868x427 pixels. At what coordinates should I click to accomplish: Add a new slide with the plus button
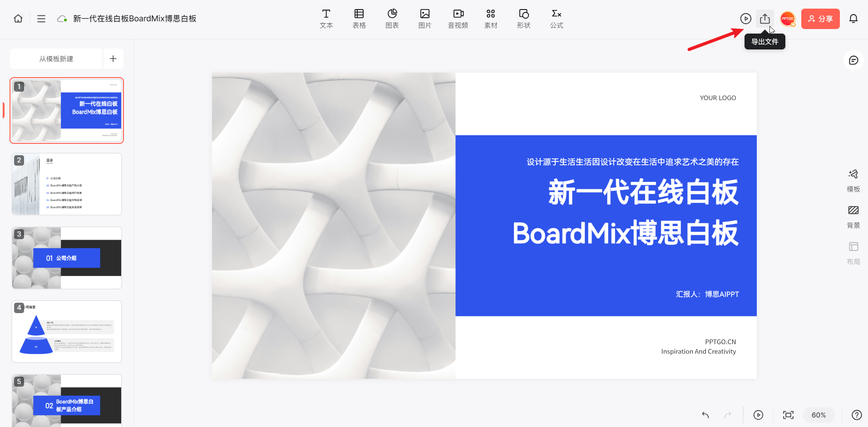113,59
